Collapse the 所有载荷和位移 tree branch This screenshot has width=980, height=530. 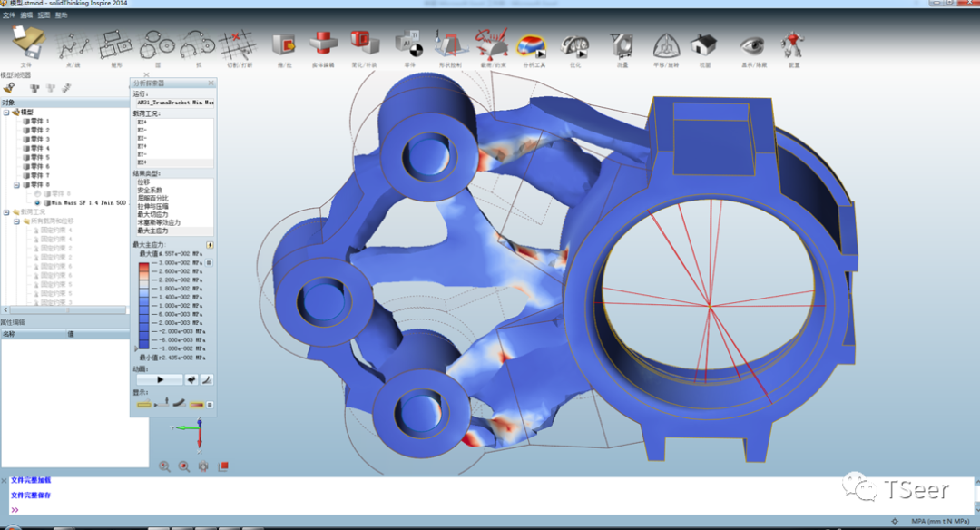click(x=15, y=223)
